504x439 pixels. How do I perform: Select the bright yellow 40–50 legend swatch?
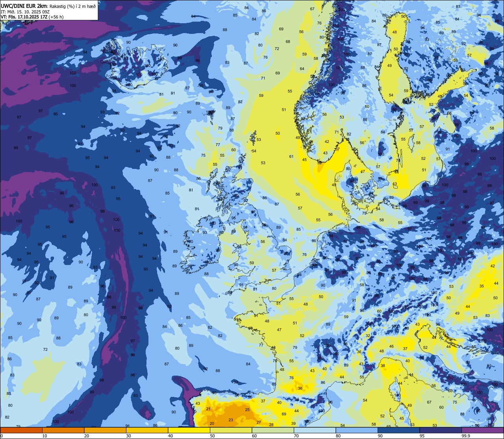[x=189, y=430]
